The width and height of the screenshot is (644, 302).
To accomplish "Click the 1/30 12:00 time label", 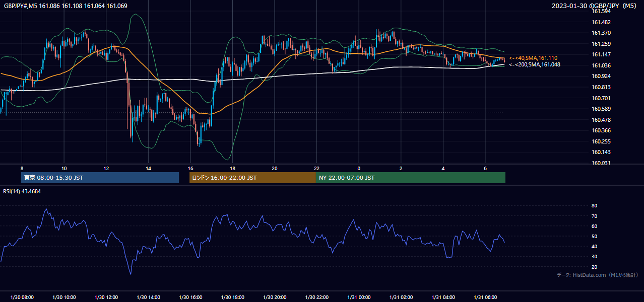I will coord(106,297).
